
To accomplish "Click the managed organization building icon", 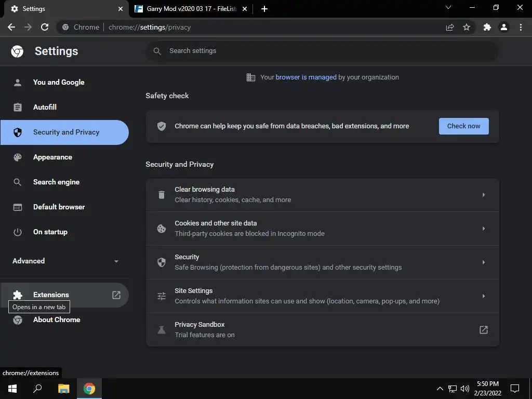I will pos(251,77).
